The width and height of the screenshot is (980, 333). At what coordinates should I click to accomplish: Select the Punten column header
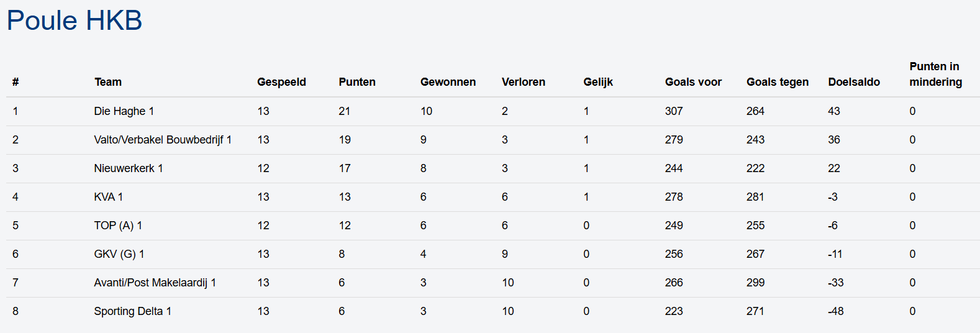tap(357, 82)
